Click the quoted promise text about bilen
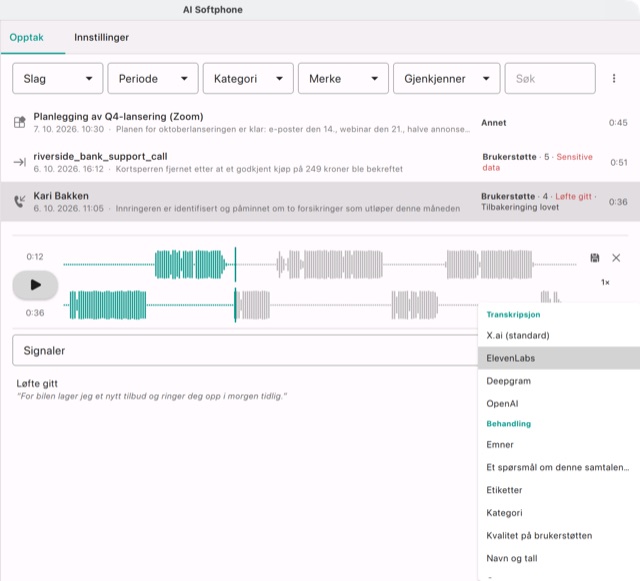Image resolution: width=640 pixels, height=581 pixels. coord(152,396)
